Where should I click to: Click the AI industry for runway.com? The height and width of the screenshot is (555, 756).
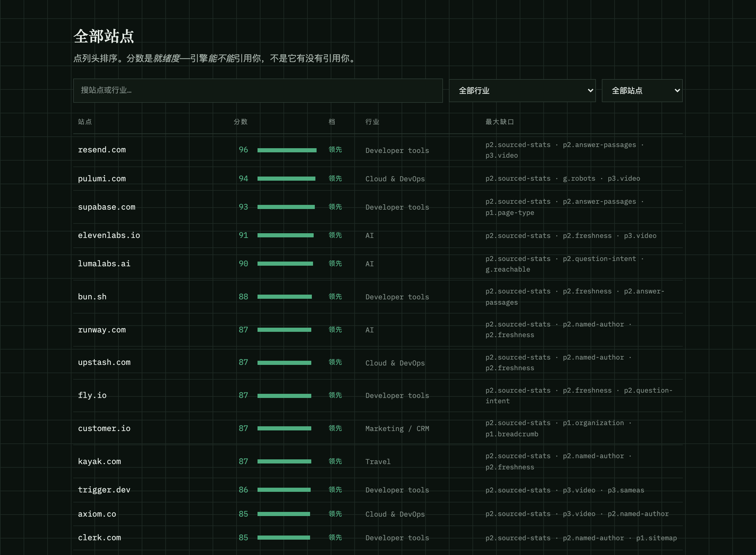369,330
